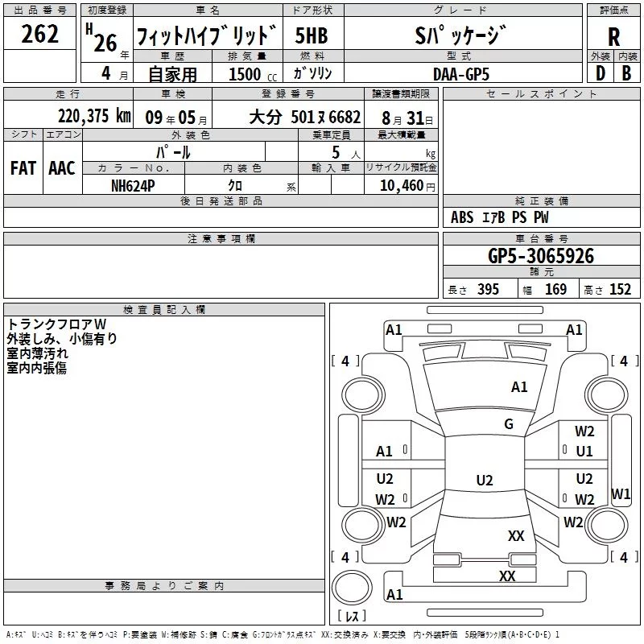This screenshot has width=644, height=644.
Task: Click the car name フィットハイブリッド
Action: pyautogui.click(x=207, y=35)
